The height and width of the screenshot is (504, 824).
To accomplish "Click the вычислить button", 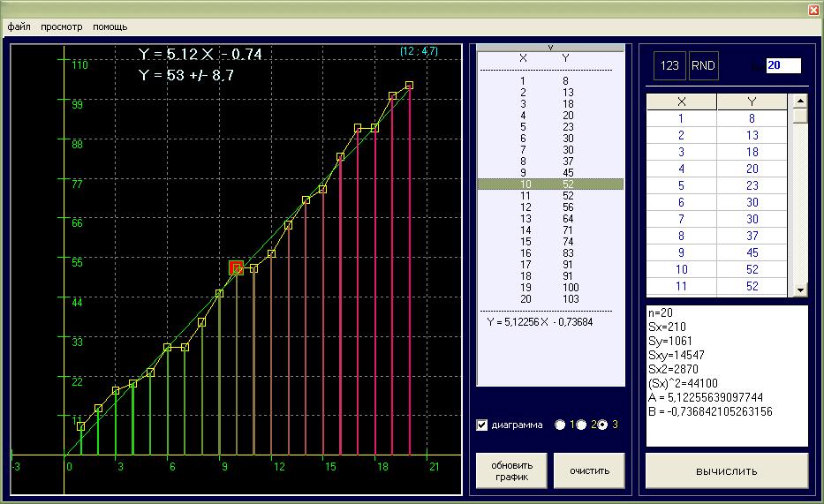I will [x=726, y=470].
